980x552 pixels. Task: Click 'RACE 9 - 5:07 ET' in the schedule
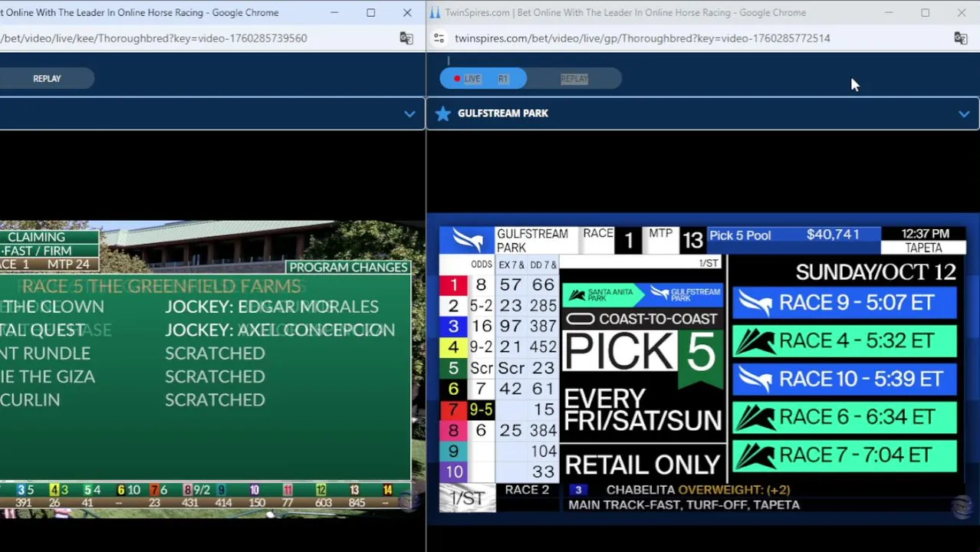(844, 303)
